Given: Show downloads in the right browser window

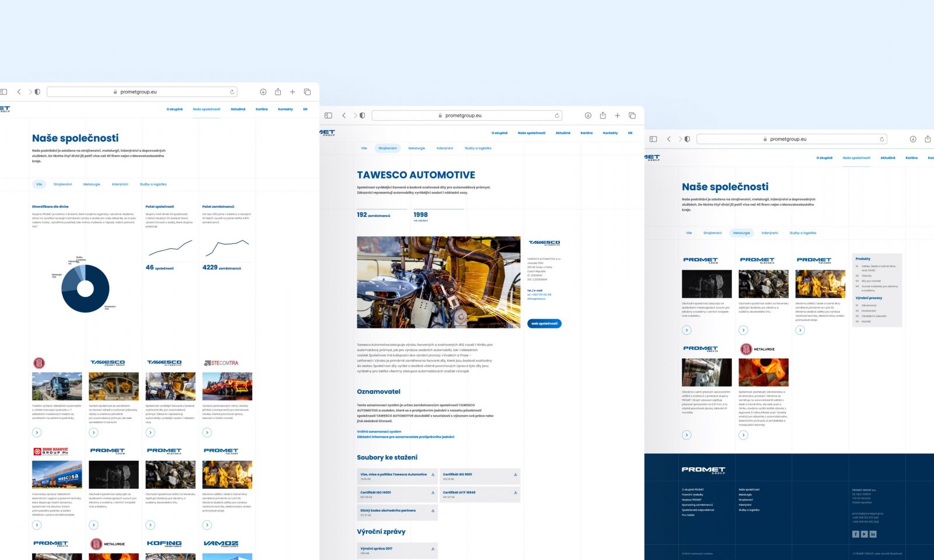Looking at the screenshot, I should coord(913,139).
